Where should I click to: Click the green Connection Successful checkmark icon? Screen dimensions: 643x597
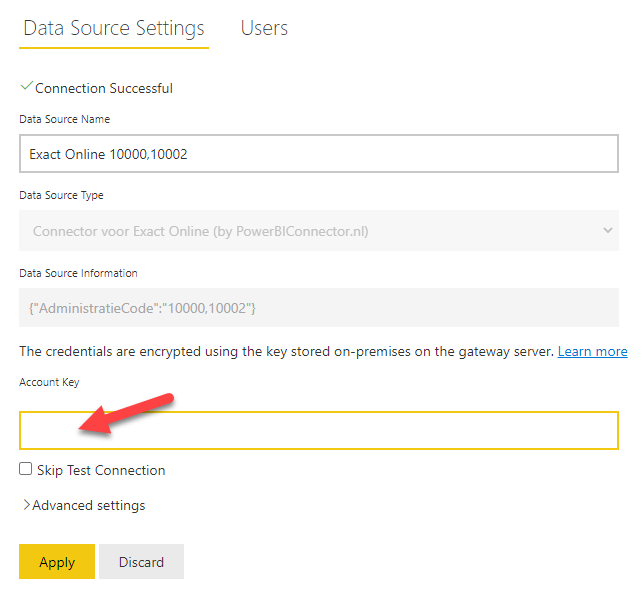click(27, 86)
